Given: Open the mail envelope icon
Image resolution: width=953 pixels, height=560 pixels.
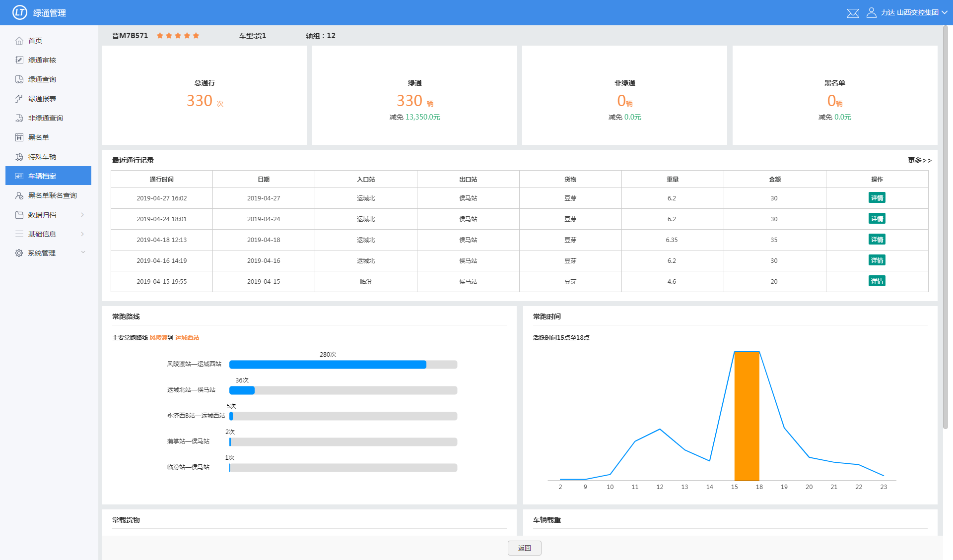Looking at the screenshot, I should pyautogui.click(x=853, y=13).
